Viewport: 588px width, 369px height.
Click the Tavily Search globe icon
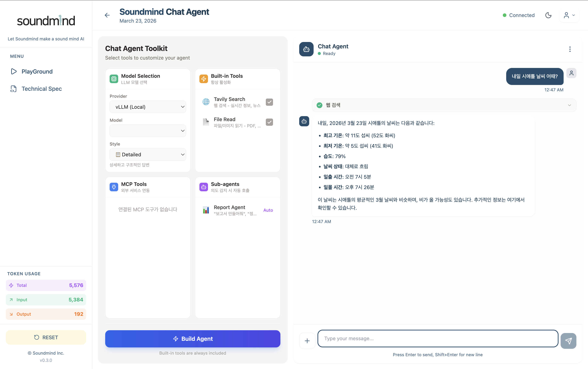[206, 102]
